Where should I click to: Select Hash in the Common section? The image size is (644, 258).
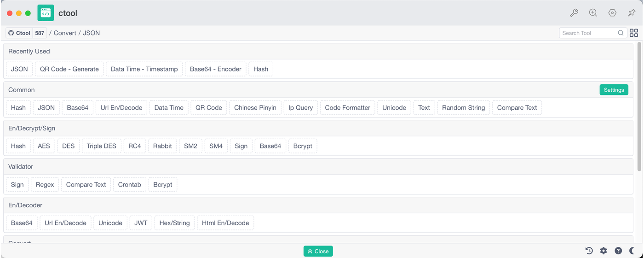[x=18, y=107]
